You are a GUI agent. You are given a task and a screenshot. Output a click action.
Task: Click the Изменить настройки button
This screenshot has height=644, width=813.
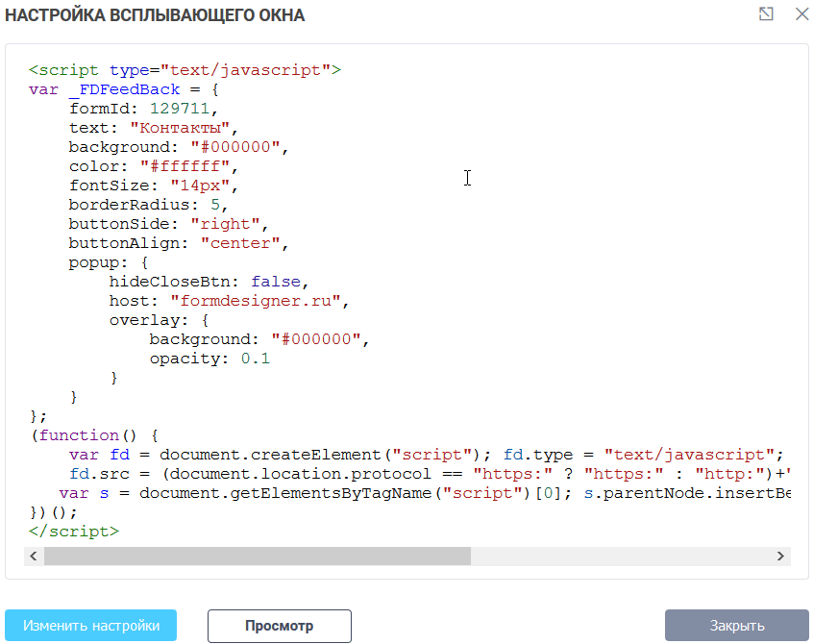pos(91,626)
